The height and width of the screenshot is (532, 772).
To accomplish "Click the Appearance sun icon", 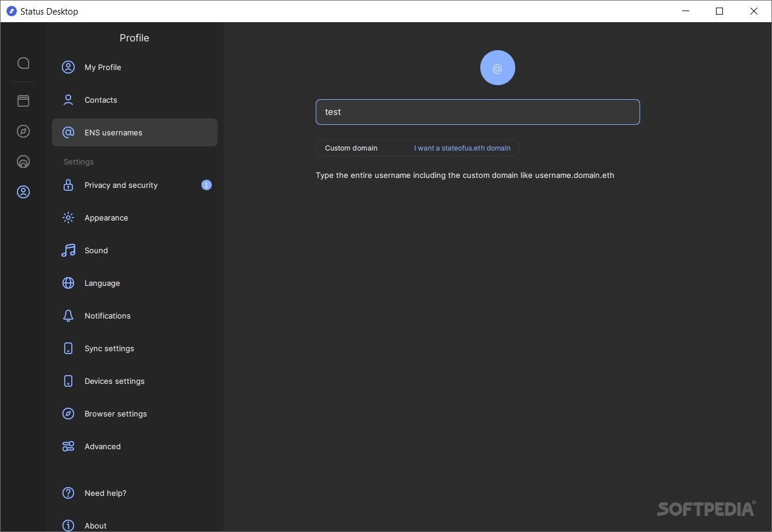I will [68, 218].
